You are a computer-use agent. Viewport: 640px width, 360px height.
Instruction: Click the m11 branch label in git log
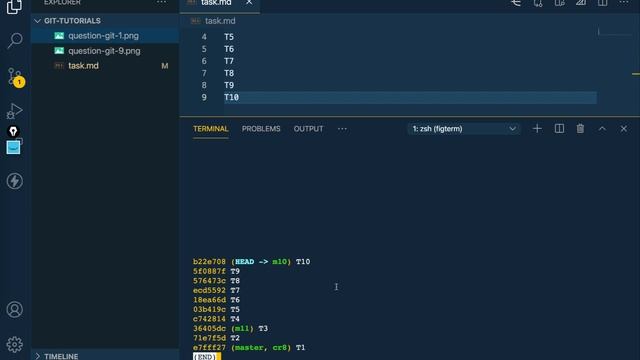(242, 329)
